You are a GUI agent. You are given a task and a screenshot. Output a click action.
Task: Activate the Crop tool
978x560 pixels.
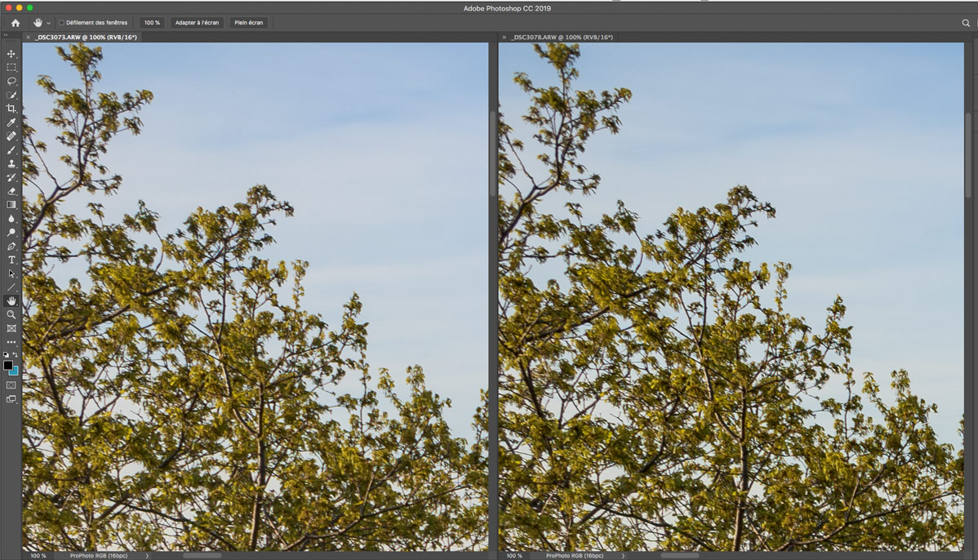11,109
